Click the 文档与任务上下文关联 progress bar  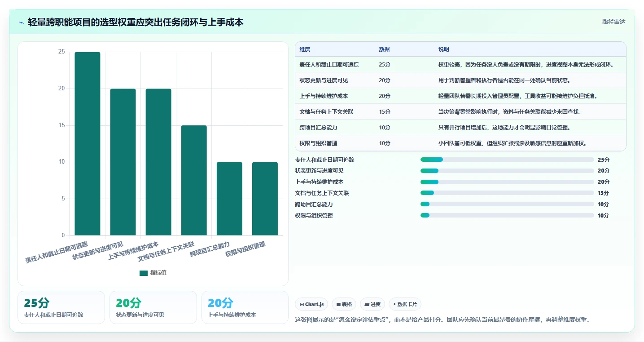pos(507,193)
